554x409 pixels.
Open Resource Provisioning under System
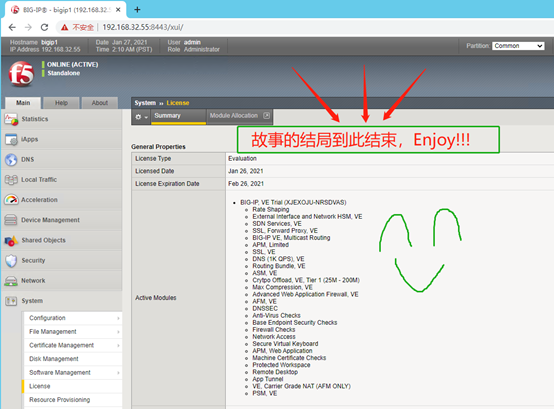72,400
